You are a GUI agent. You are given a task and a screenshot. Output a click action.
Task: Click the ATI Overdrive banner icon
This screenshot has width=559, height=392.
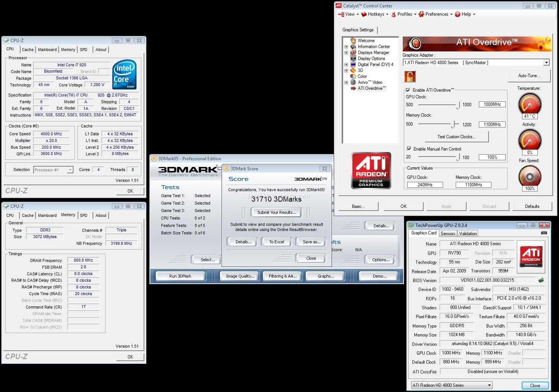point(415,44)
